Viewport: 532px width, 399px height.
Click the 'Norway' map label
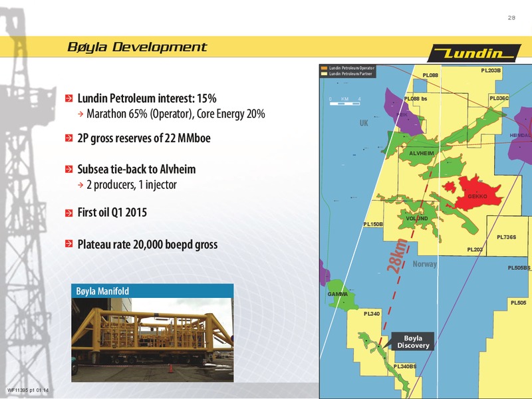click(x=424, y=264)
